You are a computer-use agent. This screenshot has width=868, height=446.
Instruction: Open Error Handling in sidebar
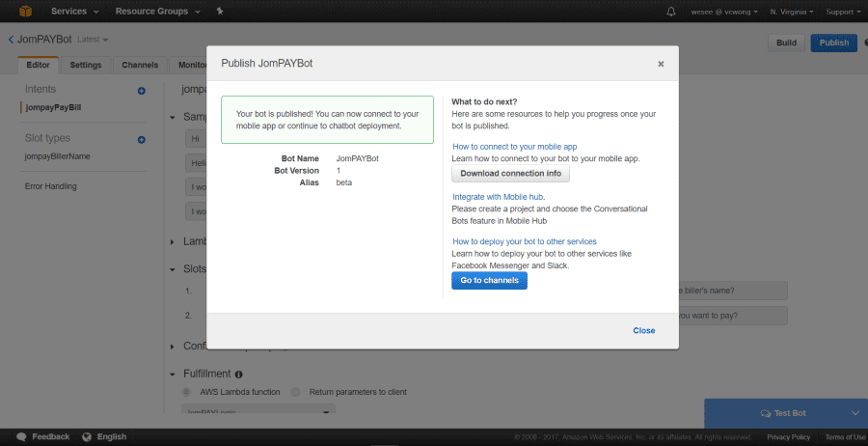point(51,186)
